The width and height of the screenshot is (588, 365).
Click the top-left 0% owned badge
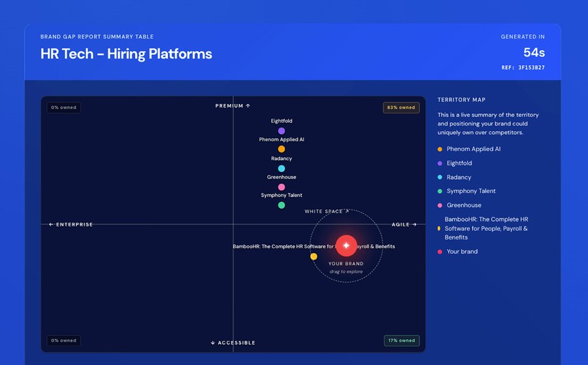point(64,107)
